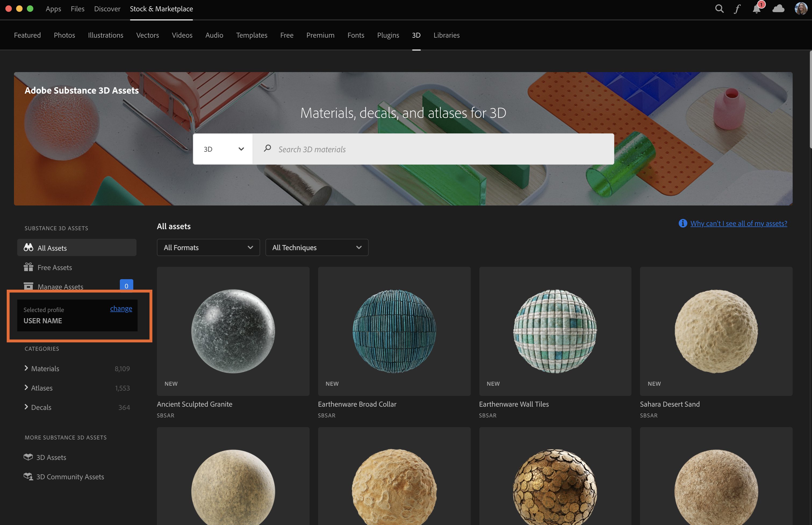Open the All Formats dropdown

click(208, 247)
